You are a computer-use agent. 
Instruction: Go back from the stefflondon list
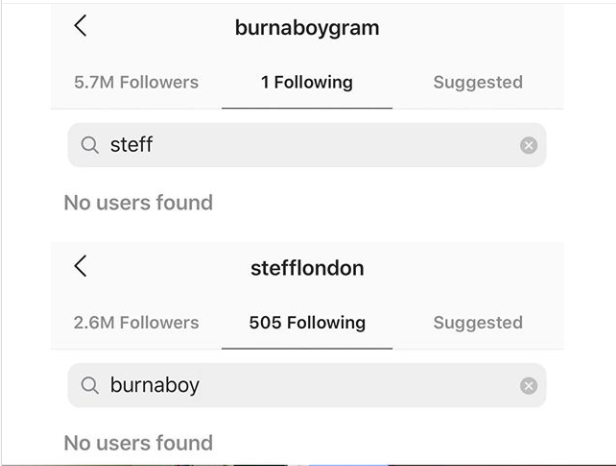tap(81, 266)
